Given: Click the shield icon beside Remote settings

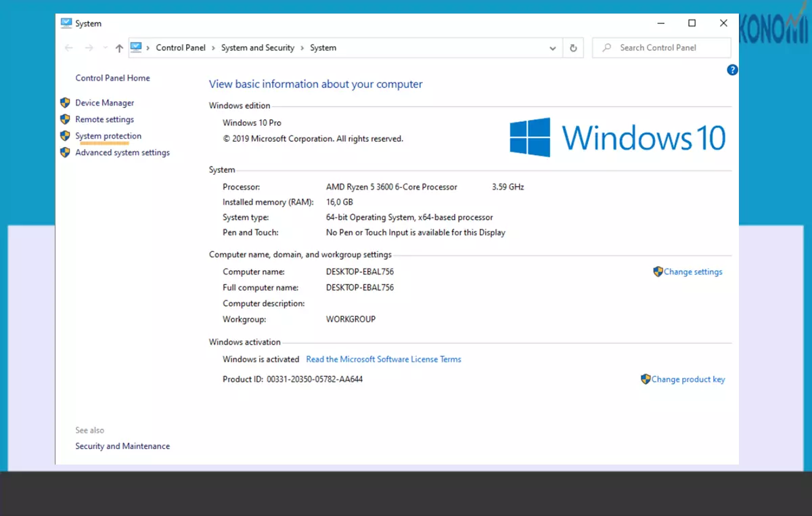Looking at the screenshot, I should (x=65, y=119).
